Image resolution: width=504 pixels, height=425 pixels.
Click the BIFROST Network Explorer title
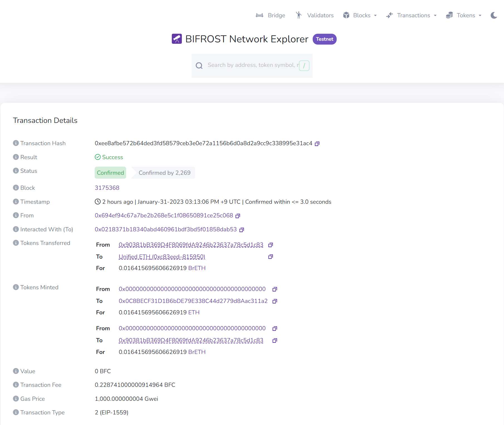pos(247,39)
